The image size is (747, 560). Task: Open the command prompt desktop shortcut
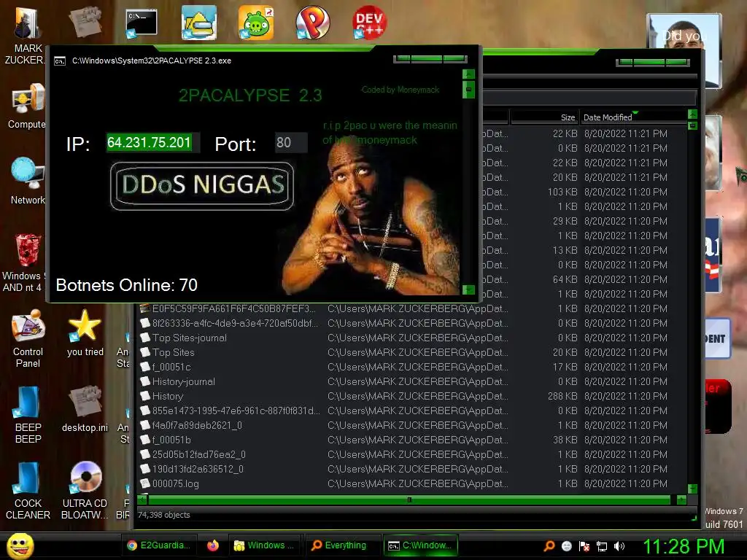point(141,23)
